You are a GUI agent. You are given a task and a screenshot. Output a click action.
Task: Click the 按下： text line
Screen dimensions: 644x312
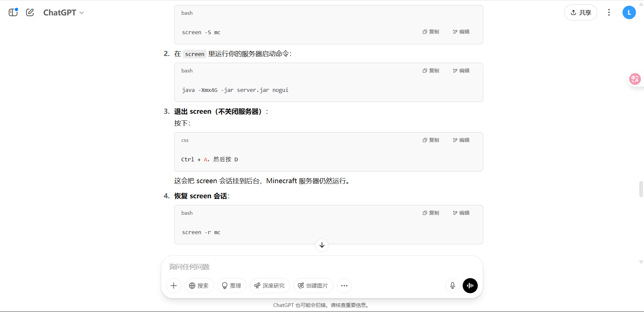182,123
